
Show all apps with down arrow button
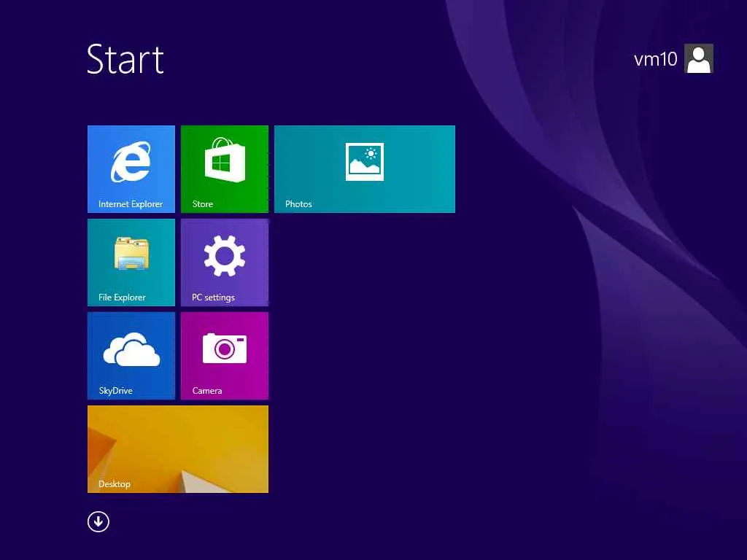tap(98, 521)
